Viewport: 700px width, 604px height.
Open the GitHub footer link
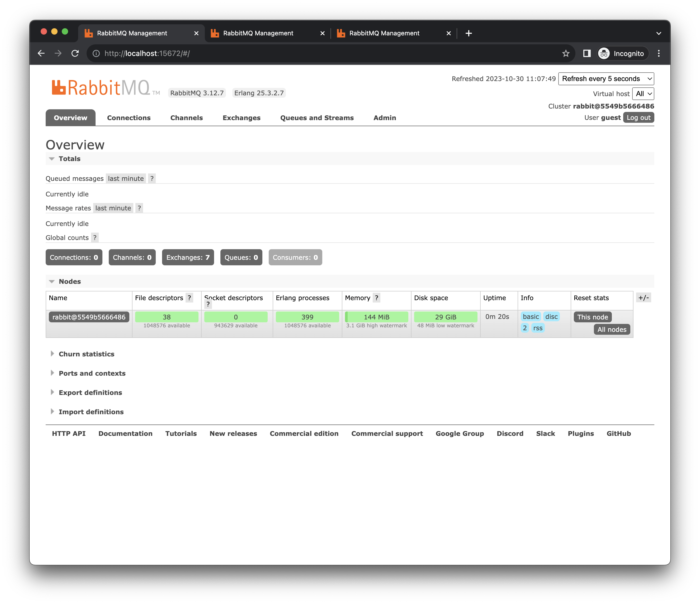coord(619,433)
